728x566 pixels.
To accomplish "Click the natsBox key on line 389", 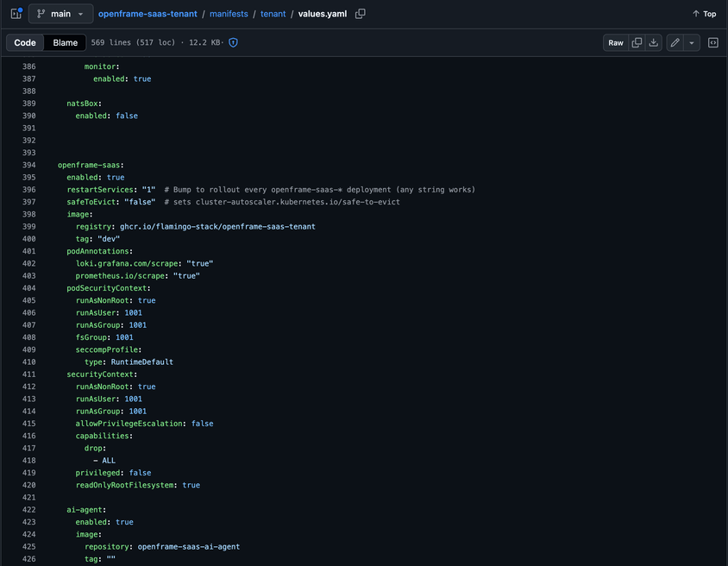I will (82, 104).
